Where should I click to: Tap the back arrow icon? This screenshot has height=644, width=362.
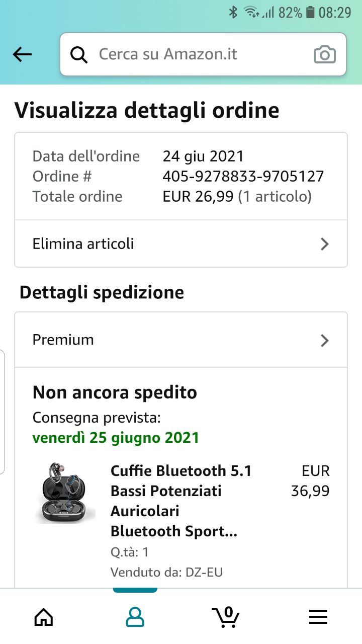tap(22, 54)
